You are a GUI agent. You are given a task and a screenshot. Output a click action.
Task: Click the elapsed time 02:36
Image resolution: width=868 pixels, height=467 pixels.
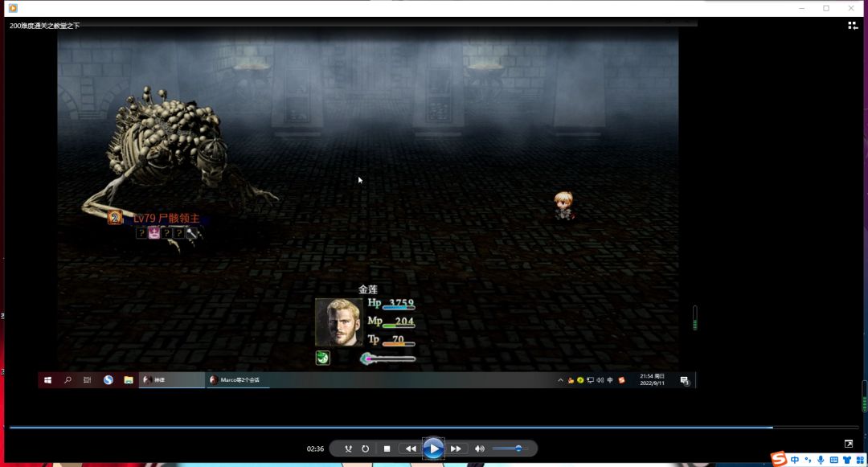click(315, 449)
